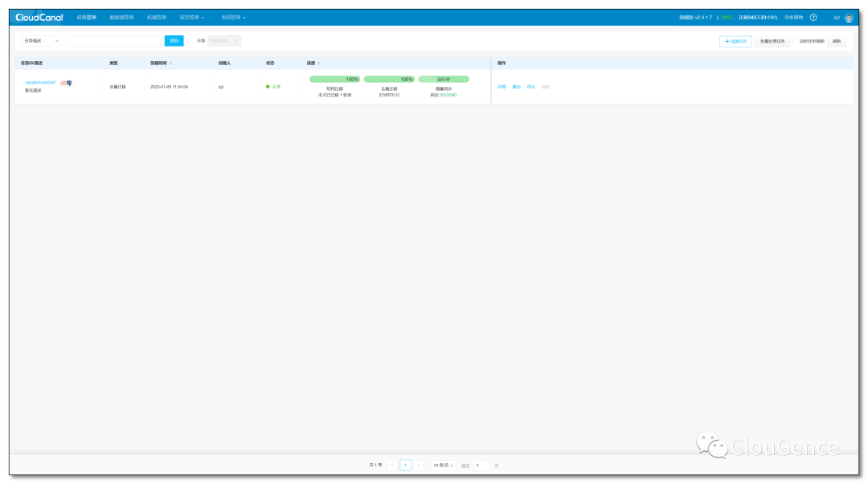This screenshot has width=868, height=484.
Task: Click the 重启 action link
Action: (x=517, y=87)
